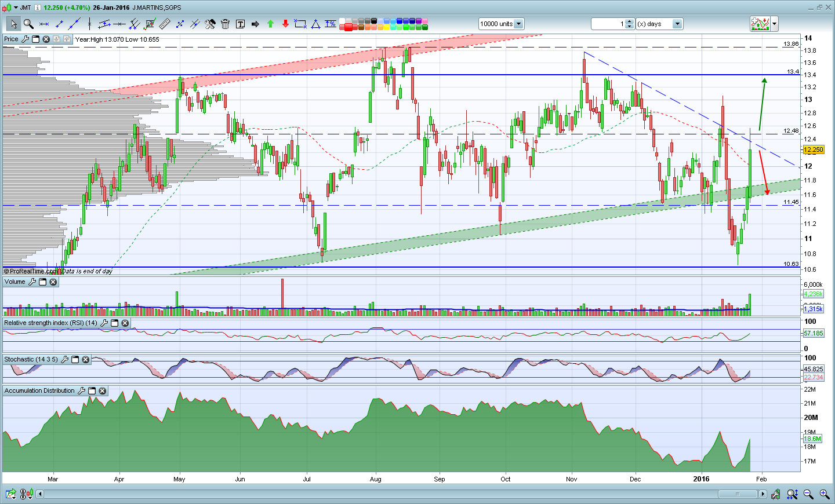Click the Accumulation Distribution label
The width and height of the screenshot is (835, 504).
39,390
